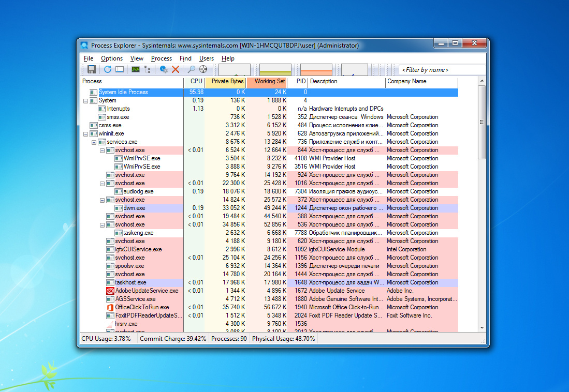Click the Refresh Now toolbar icon

[x=108, y=69]
